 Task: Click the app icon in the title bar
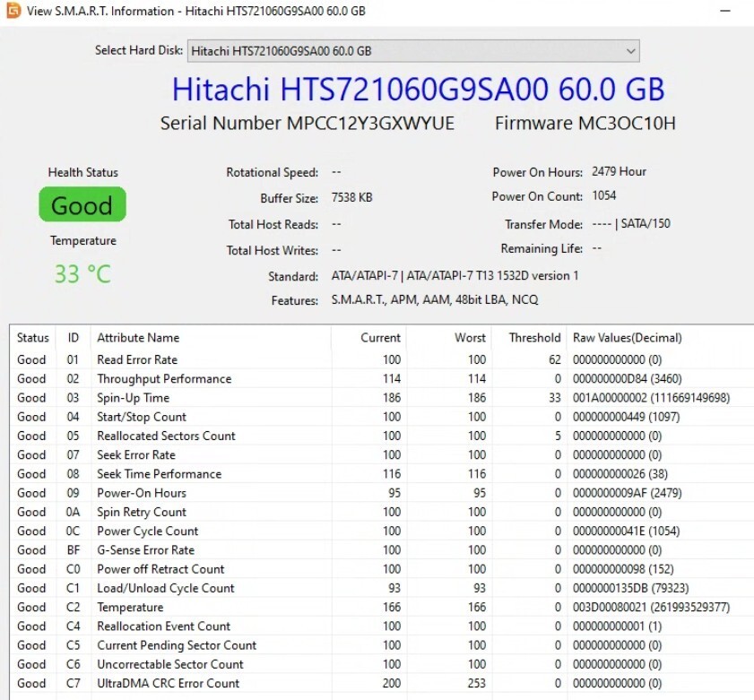(x=13, y=10)
